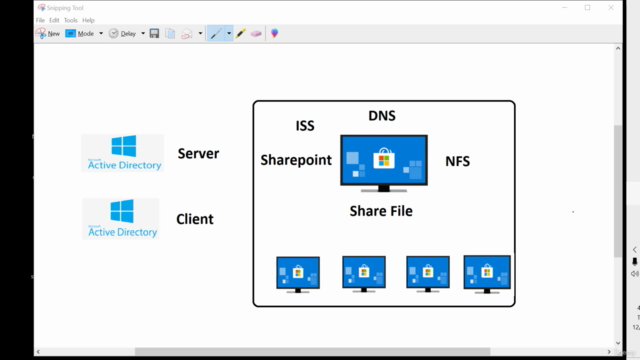Select the Highlighter tool
This screenshot has width=640, height=360.
(240, 33)
